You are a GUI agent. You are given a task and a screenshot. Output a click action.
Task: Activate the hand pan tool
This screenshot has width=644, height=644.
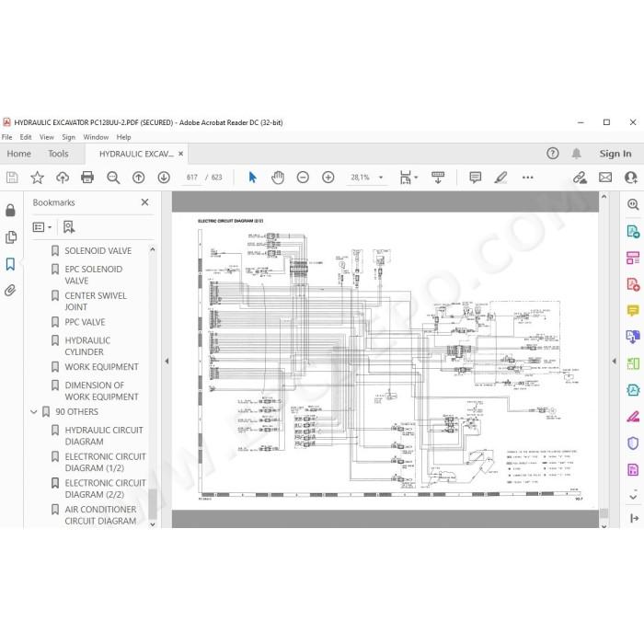click(278, 178)
